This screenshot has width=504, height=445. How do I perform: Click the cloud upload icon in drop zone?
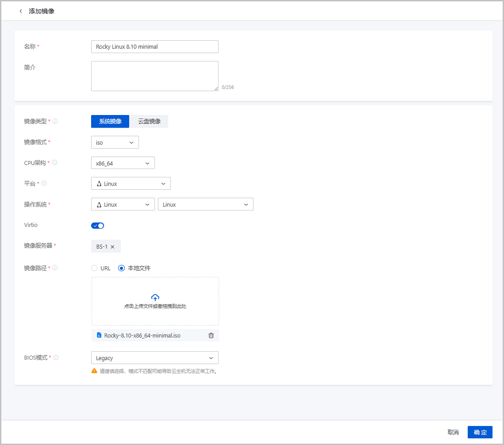tap(155, 298)
